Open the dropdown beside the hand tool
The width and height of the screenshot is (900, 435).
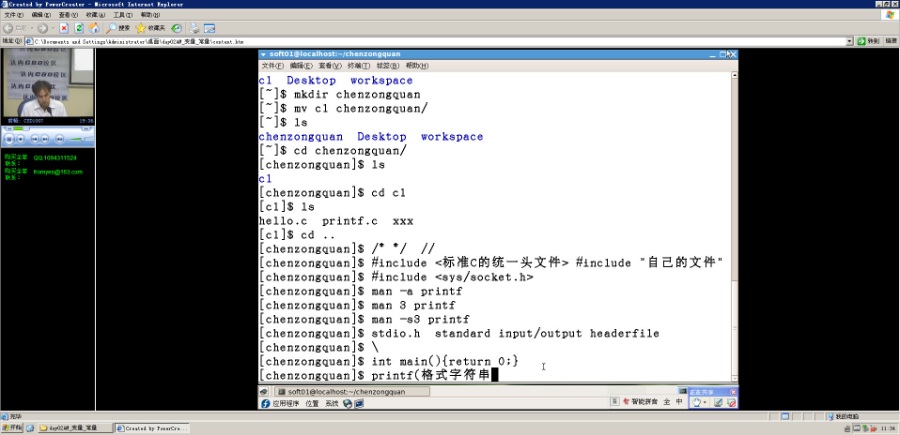705,403
